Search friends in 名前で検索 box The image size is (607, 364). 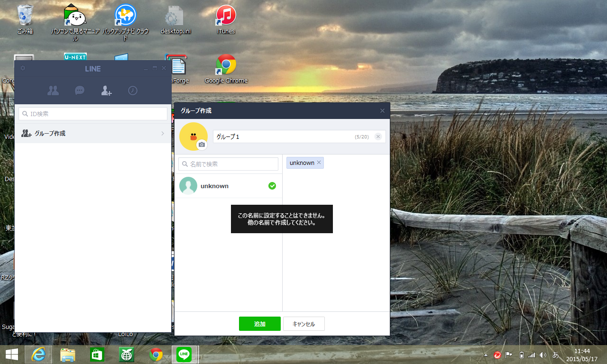coord(229,164)
